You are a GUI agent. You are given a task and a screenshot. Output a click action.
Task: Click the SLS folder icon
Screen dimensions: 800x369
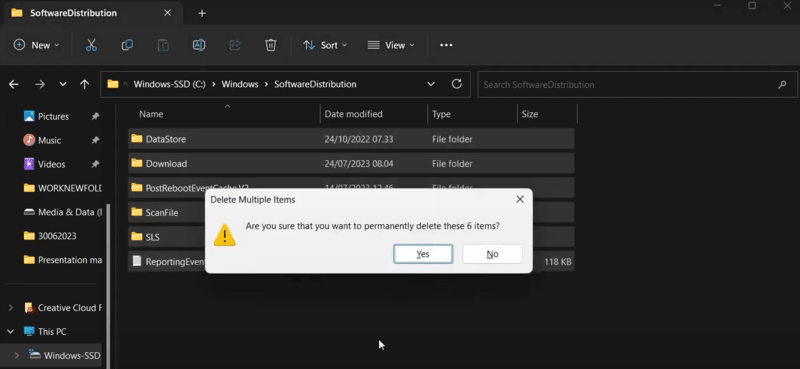click(x=137, y=236)
